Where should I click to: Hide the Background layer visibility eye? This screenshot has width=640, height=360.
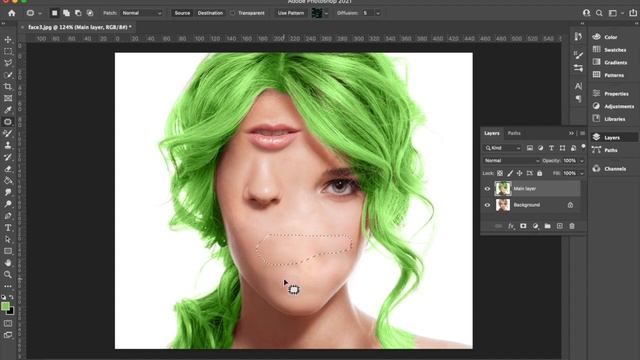tap(487, 205)
